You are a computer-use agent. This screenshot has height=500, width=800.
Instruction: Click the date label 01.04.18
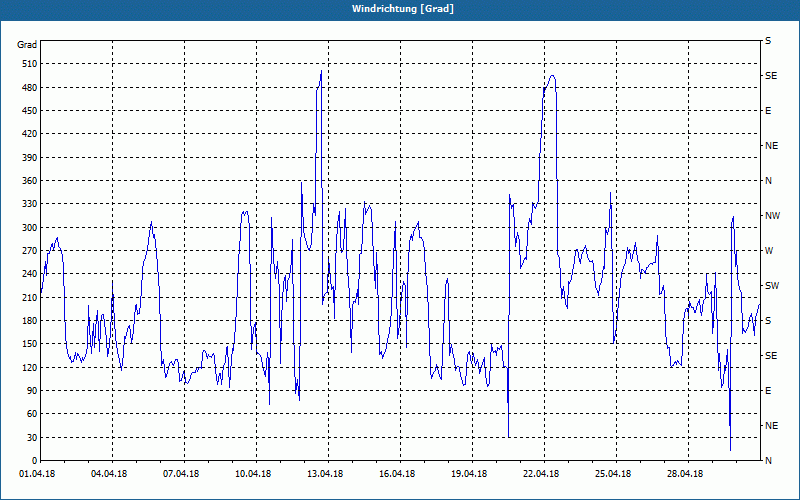pyautogui.click(x=37, y=474)
